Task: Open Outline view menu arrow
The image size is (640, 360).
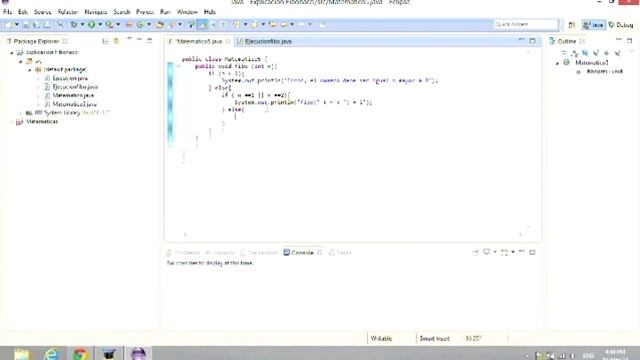Action: [x=631, y=52]
